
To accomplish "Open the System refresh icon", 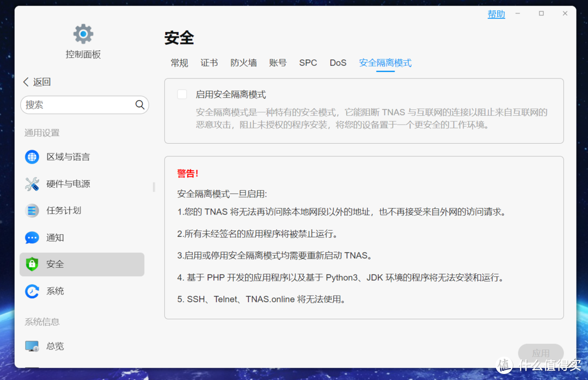I will (x=32, y=291).
